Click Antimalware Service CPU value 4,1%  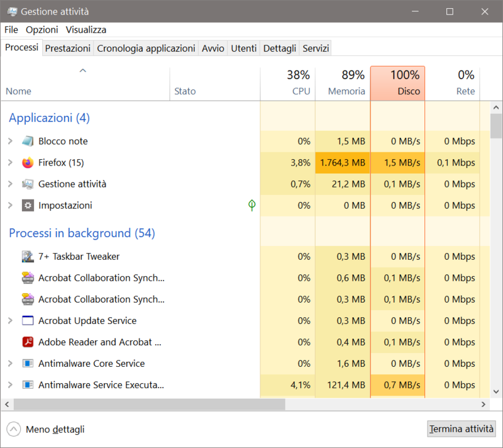coord(288,385)
